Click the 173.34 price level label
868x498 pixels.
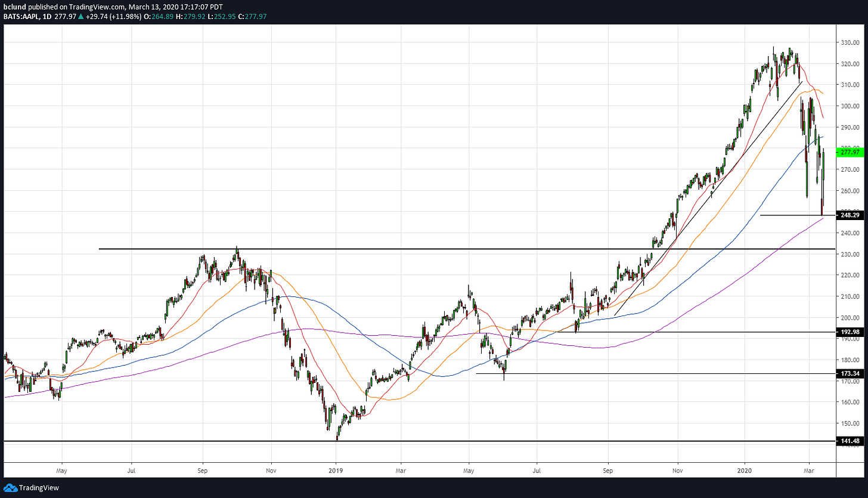click(x=850, y=373)
